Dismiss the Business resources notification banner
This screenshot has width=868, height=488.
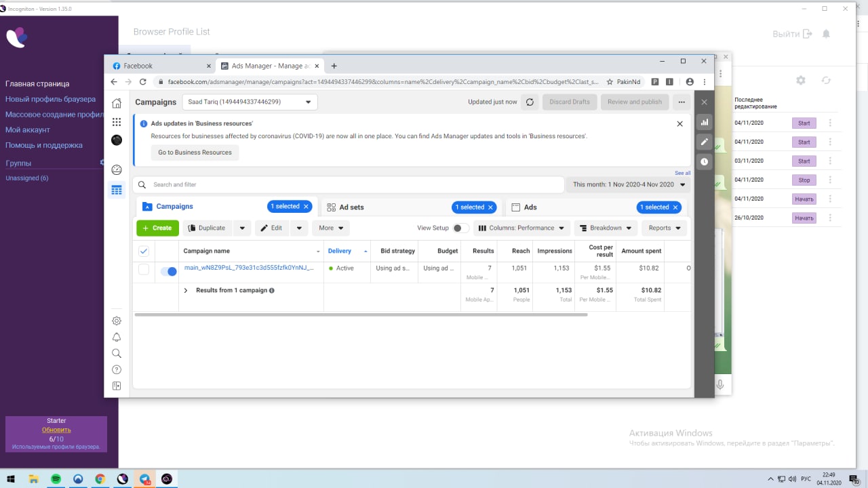(x=680, y=124)
